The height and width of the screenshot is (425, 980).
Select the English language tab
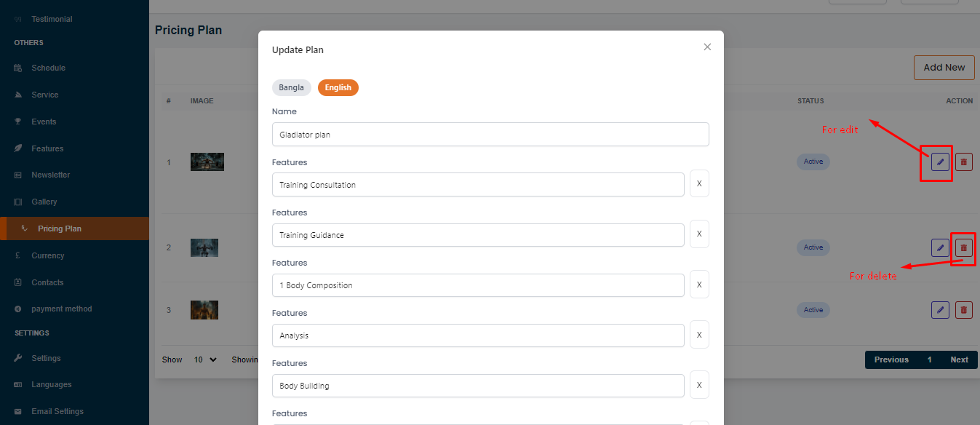point(338,87)
